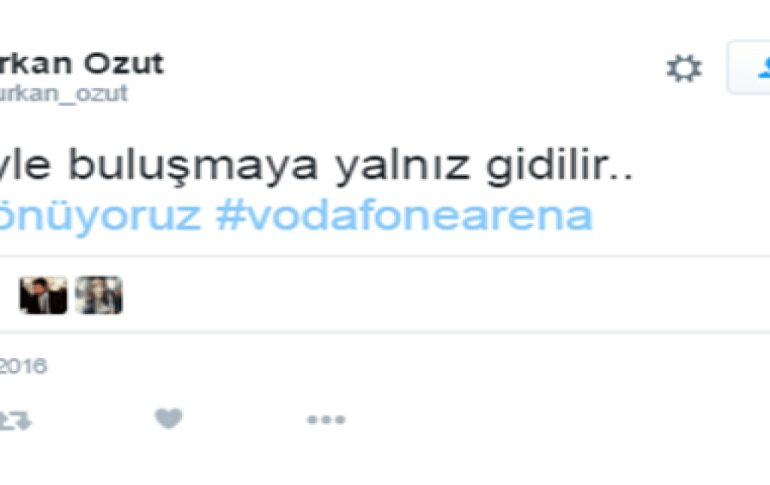The height and width of the screenshot is (485, 770).
Task: Click the word buluşmaya in tweet text
Action: point(193,164)
